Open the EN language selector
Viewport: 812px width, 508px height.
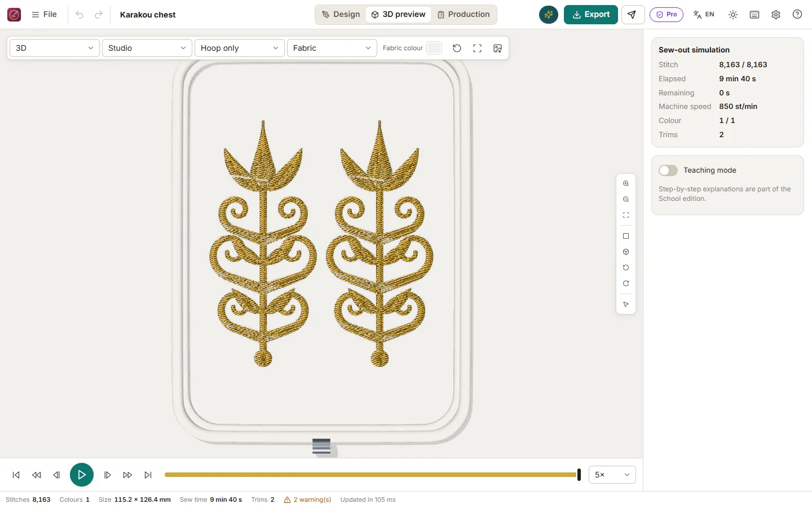coord(704,15)
